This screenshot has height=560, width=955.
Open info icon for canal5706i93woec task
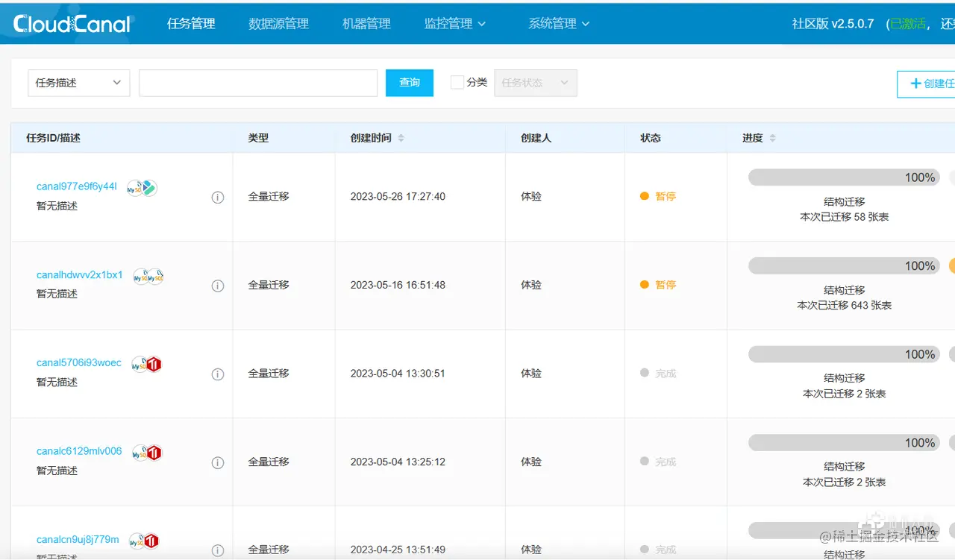[x=218, y=374]
